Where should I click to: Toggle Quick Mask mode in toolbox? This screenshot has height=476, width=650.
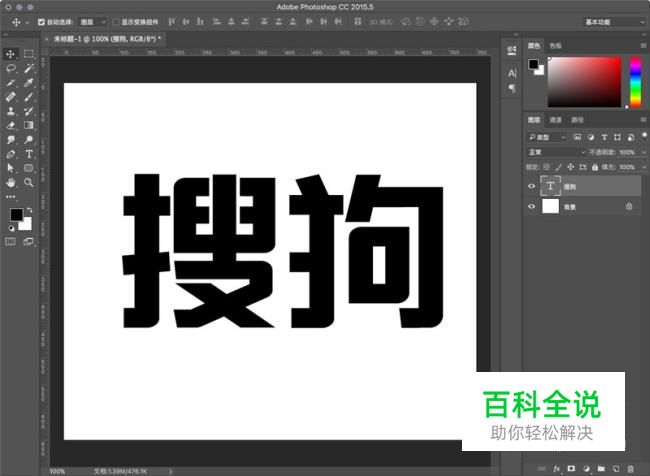coord(10,242)
